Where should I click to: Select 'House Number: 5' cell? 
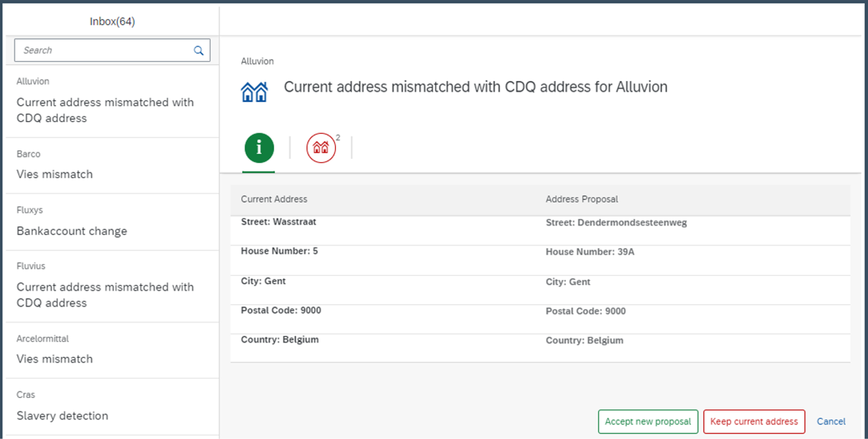click(x=279, y=251)
